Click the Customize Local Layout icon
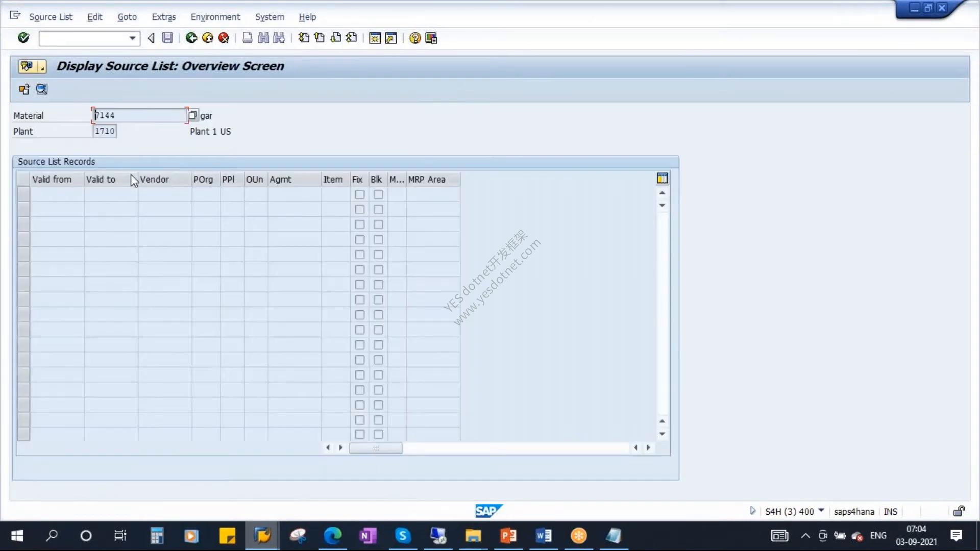 coord(431,38)
